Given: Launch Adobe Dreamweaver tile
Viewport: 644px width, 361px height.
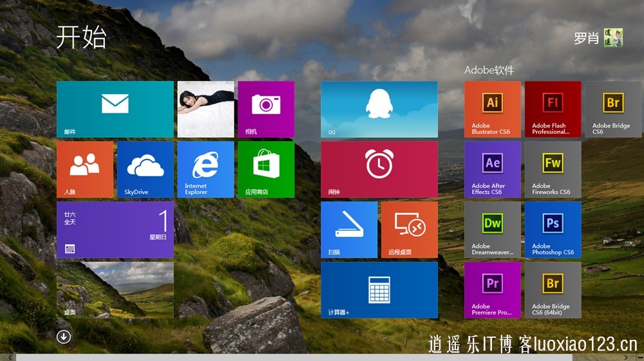Looking at the screenshot, I should [x=493, y=230].
